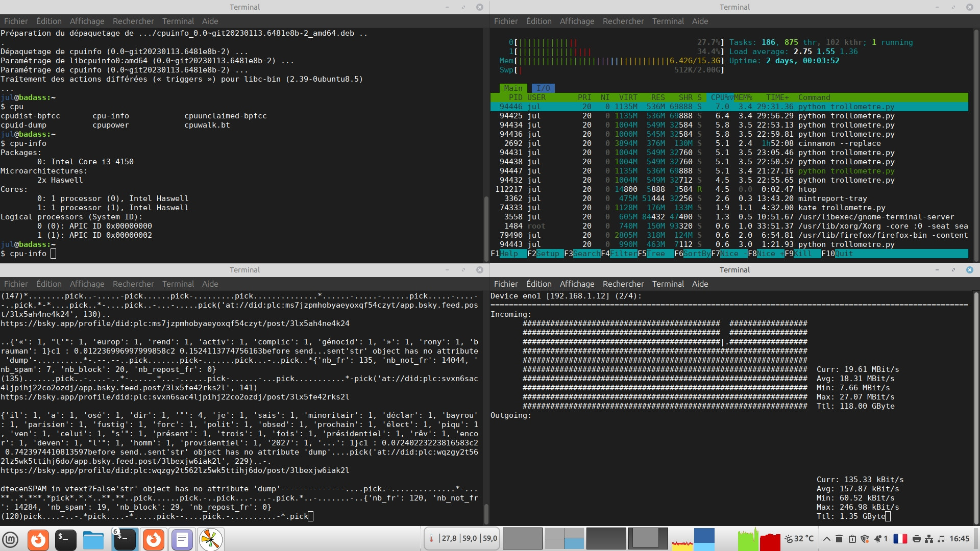Launch the terminal from the panel launcher
The width and height of the screenshot is (980, 551).
[66, 539]
